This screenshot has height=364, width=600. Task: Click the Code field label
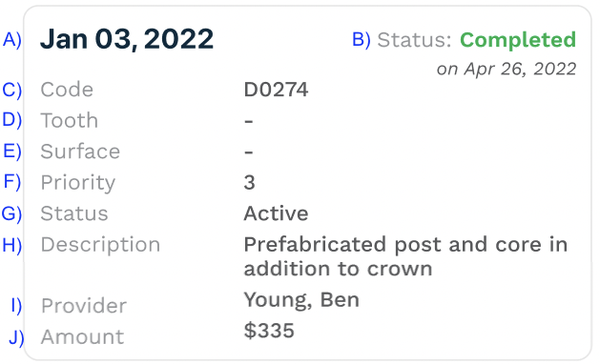pos(67,90)
